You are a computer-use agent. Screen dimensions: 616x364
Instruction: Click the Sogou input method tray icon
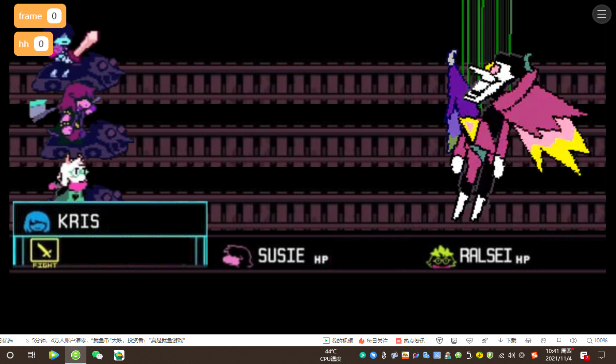(535, 355)
